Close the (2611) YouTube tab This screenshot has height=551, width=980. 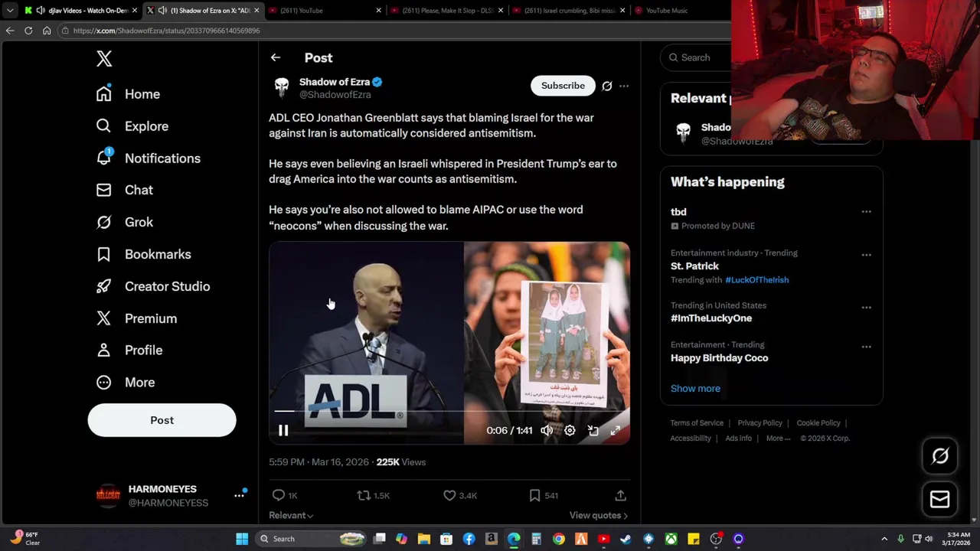coord(378,11)
